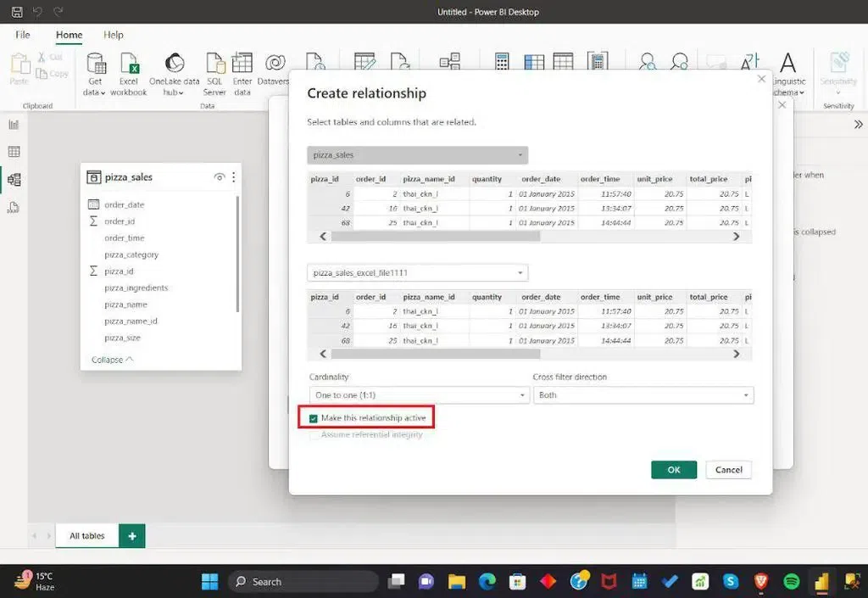Open the File menu
The height and width of the screenshot is (598, 868).
[23, 35]
